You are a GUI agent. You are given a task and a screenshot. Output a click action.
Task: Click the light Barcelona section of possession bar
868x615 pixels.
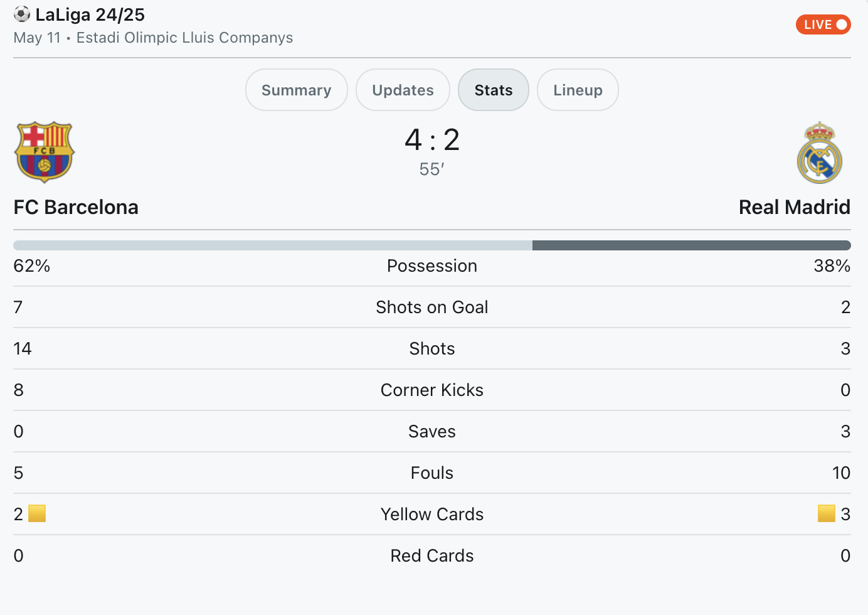click(x=273, y=245)
